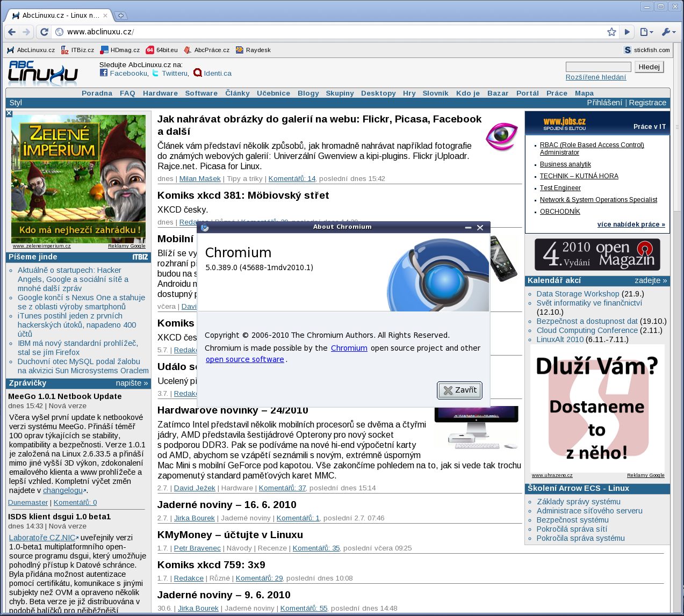The image size is (684, 616).
Task: Focus the site search text field
Action: 599,67
